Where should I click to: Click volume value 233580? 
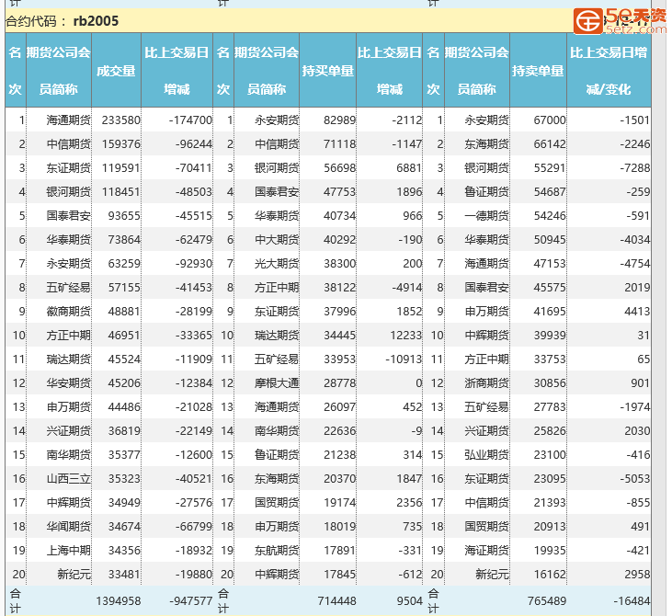pyautogui.click(x=120, y=120)
